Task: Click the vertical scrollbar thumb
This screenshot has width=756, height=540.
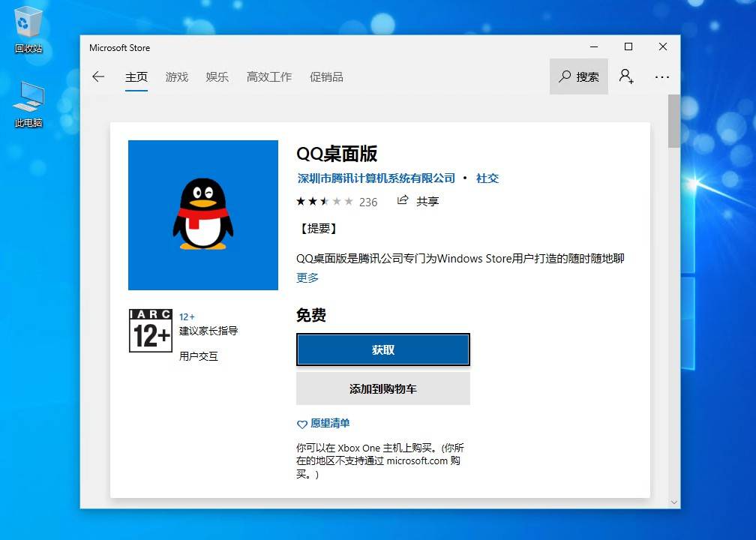Action: pyautogui.click(x=673, y=121)
